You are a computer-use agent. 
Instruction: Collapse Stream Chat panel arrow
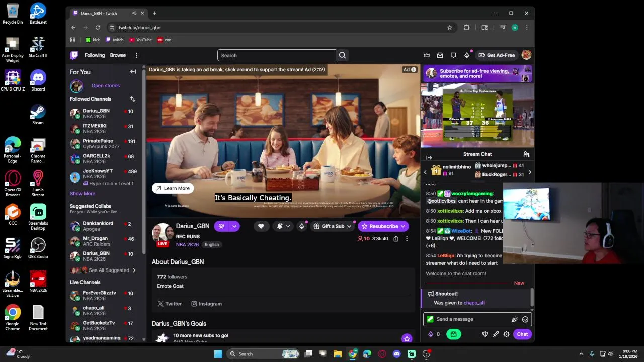click(429, 157)
